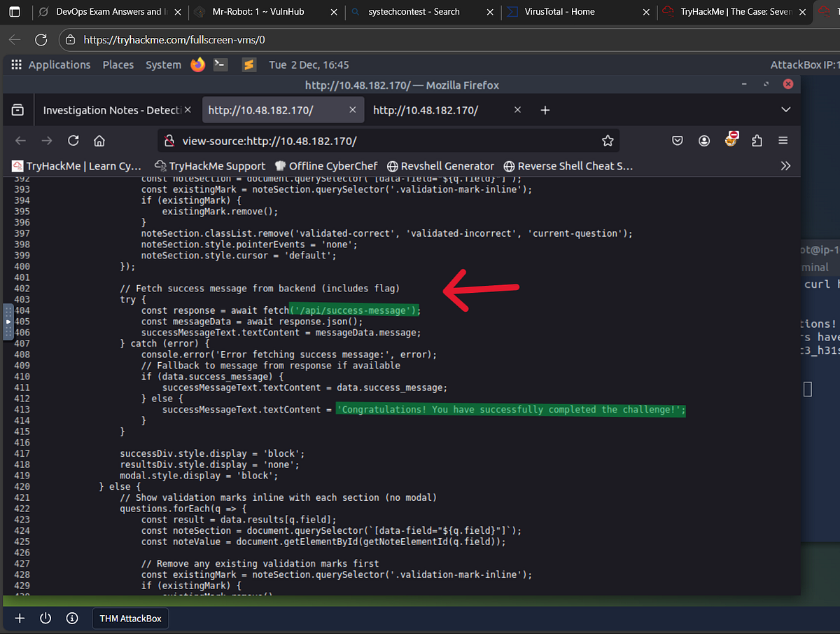Open the tab overview dropdown arrow
Screen dimensions: 840x634
(785, 109)
